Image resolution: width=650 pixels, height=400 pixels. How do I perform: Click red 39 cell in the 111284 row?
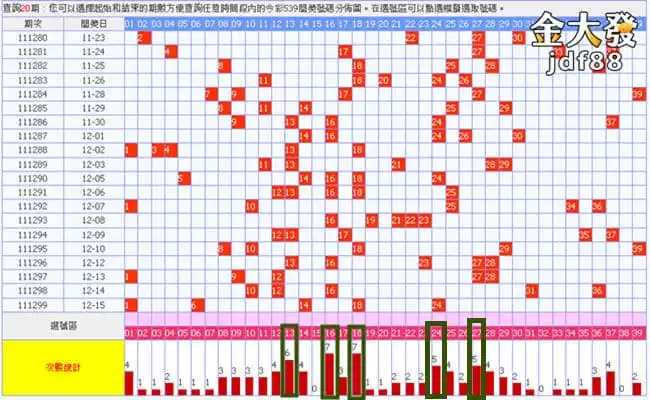(637, 93)
